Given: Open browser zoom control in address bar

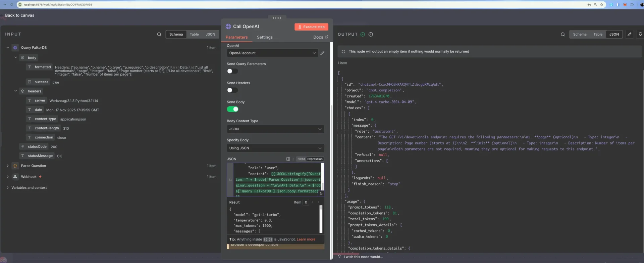Looking at the screenshot, I should (x=595, y=5).
